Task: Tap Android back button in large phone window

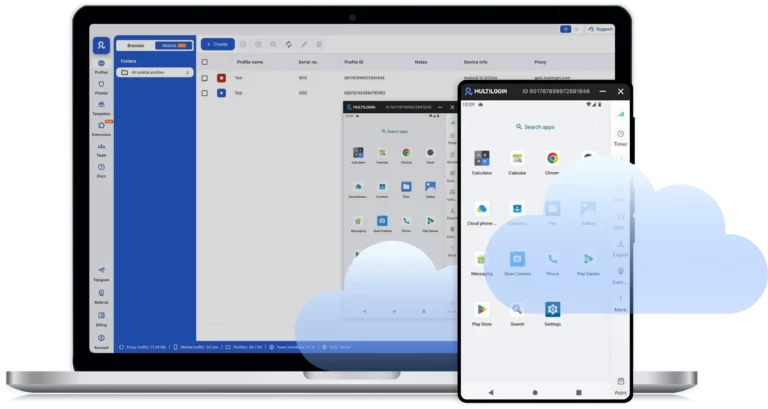Action: click(491, 392)
